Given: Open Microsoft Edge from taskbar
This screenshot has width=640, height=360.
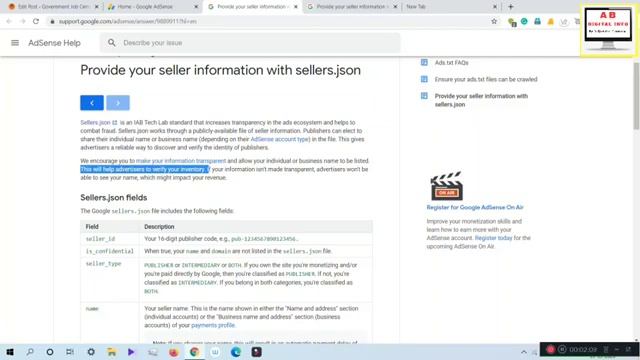Looking at the screenshot, I should pos(236,352).
